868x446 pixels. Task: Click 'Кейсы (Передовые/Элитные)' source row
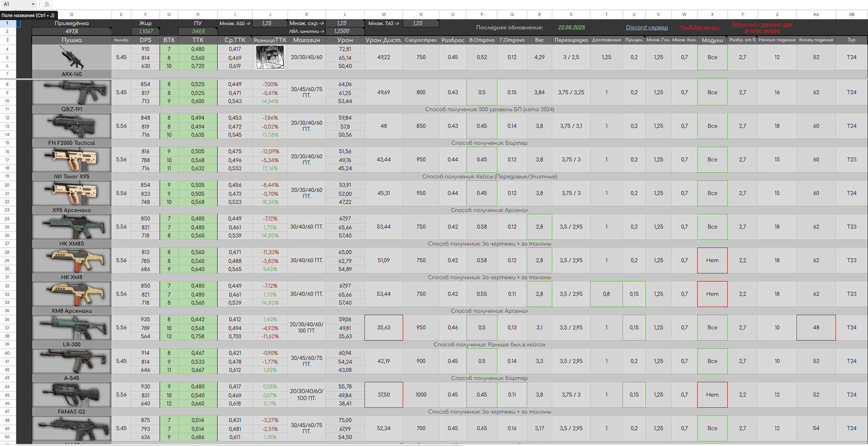click(x=490, y=176)
